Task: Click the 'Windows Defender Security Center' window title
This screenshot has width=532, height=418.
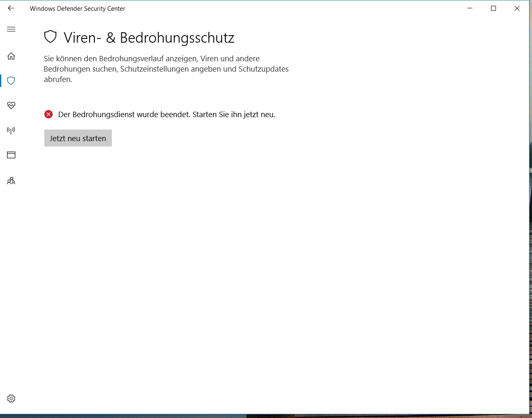Action: point(77,9)
